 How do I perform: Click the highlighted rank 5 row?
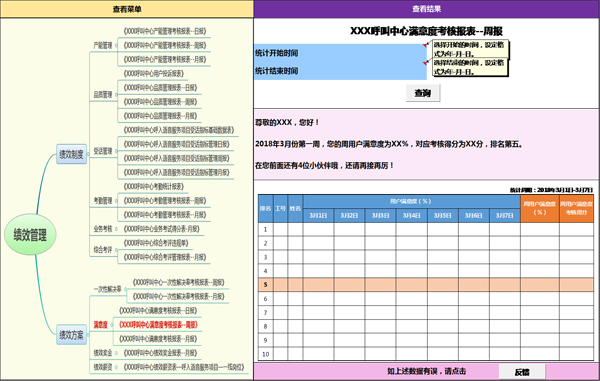[426, 285]
